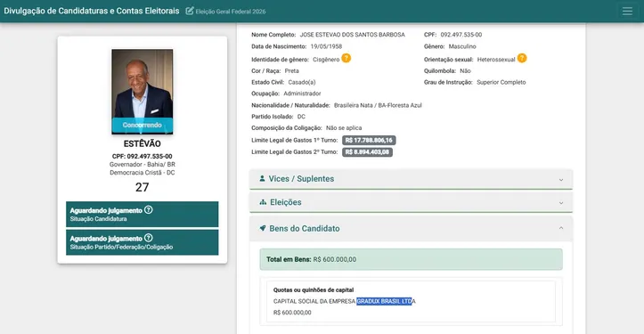Image resolution: width=644 pixels, height=334 pixels.
Task: Click the icon beside Bens do Candidato
Action: coord(263,228)
